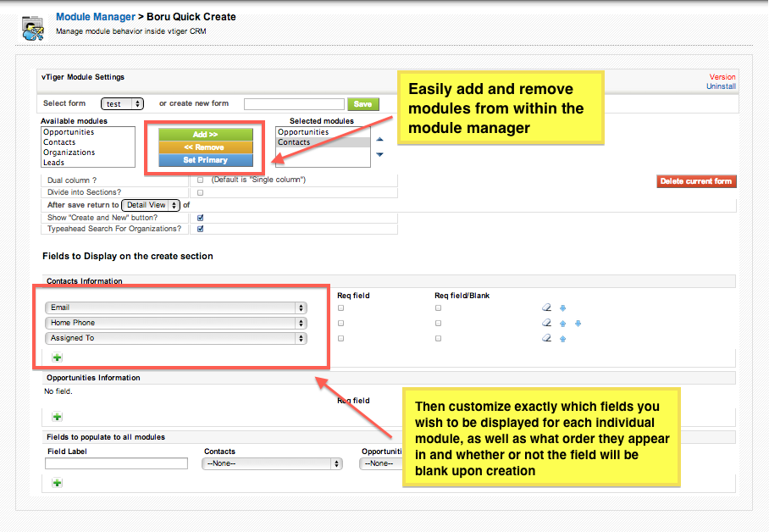Click the Field Label input box
The width and height of the screenshot is (769, 532).
[116, 463]
